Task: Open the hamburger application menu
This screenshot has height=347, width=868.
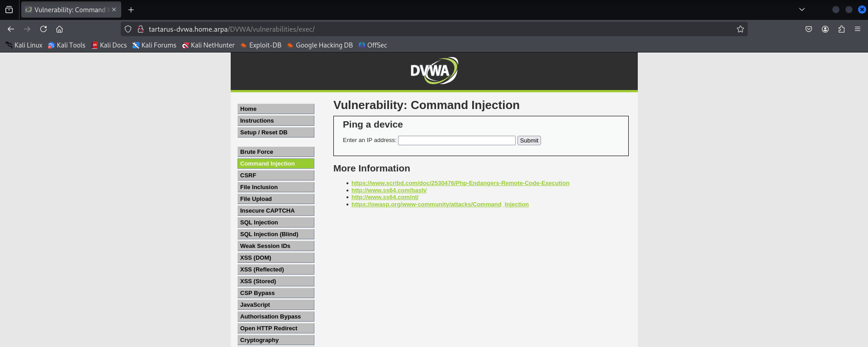Action: click(x=857, y=29)
